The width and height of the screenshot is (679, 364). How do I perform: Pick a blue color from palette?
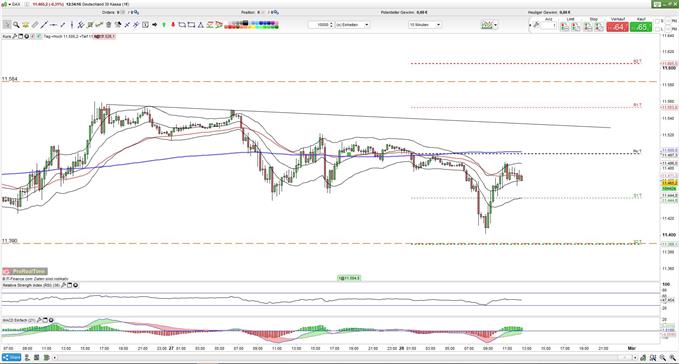[262, 23]
